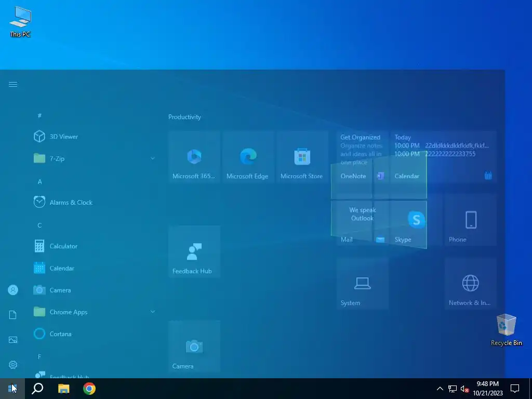Open the Action Center notifications icon
The width and height of the screenshot is (532, 399).
coord(515,389)
